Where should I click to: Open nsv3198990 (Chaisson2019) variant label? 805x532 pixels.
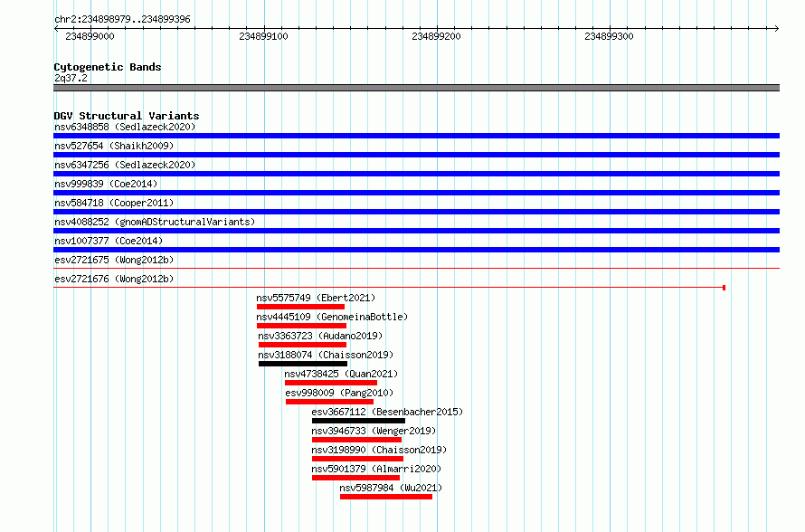click(379, 450)
